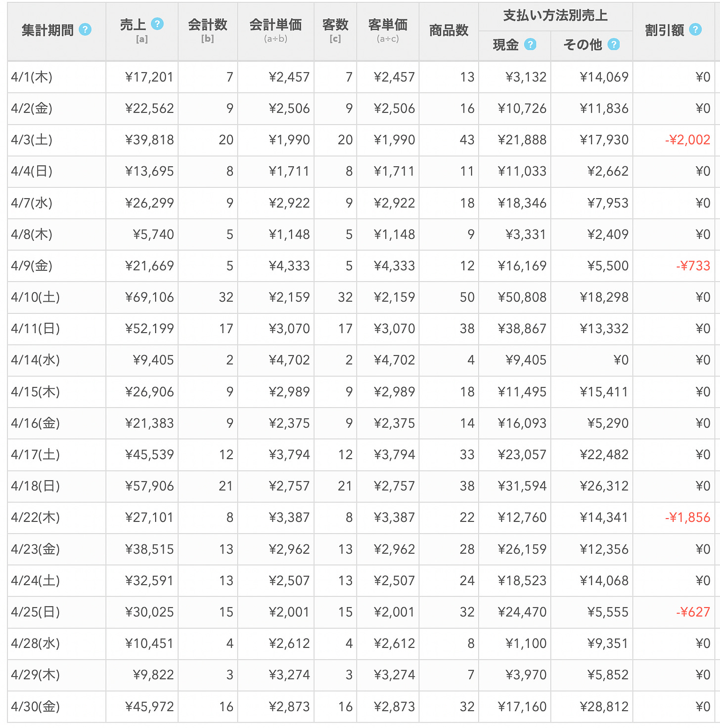Open help icon beside 集計期間 header
720x728 pixels.
tap(85, 30)
